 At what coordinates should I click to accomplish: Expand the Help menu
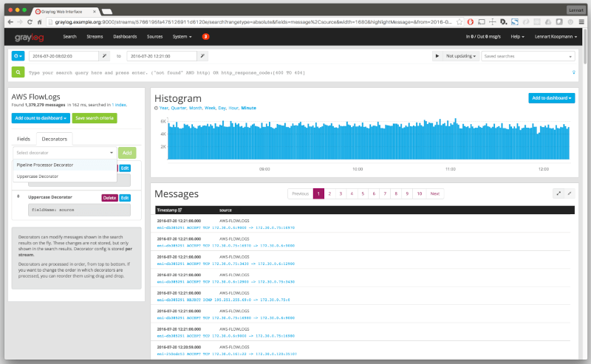tap(517, 37)
